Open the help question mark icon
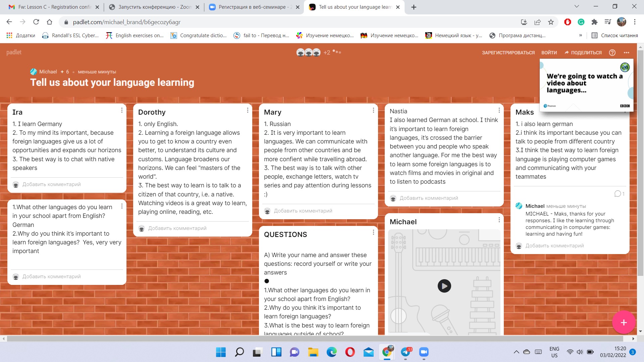The width and height of the screenshot is (644, 362). pyautogui.click(x=612, y=53)
